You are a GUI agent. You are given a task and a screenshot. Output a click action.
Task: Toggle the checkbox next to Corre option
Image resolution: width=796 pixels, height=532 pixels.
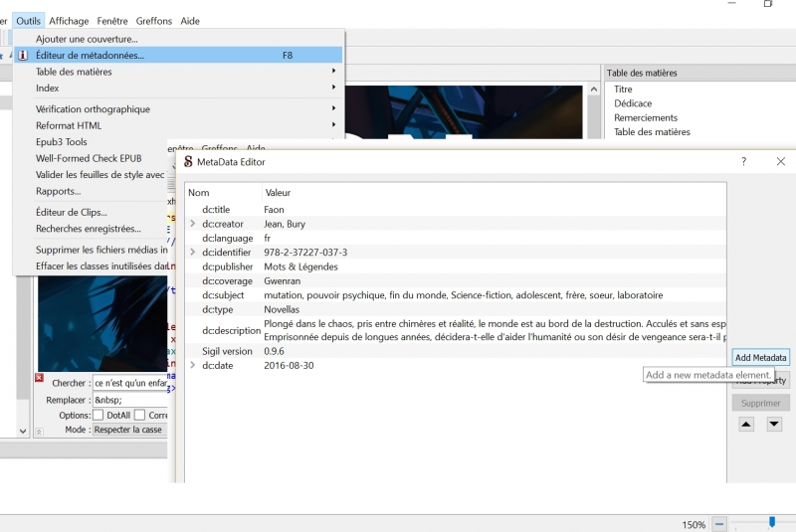pos(140,415)
